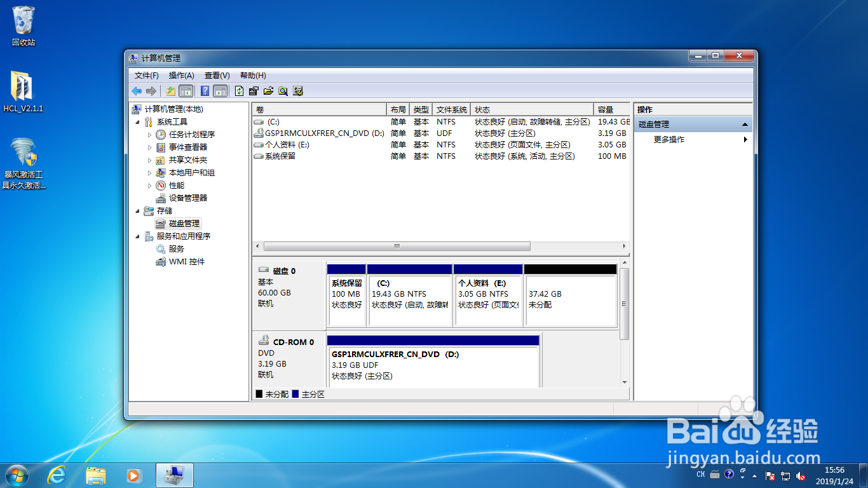Image resolution: width=868 pixels, height=488 pixels.
Task: Collapse the 系统工具 tree node triangle
Action: [x=138, y=121]
